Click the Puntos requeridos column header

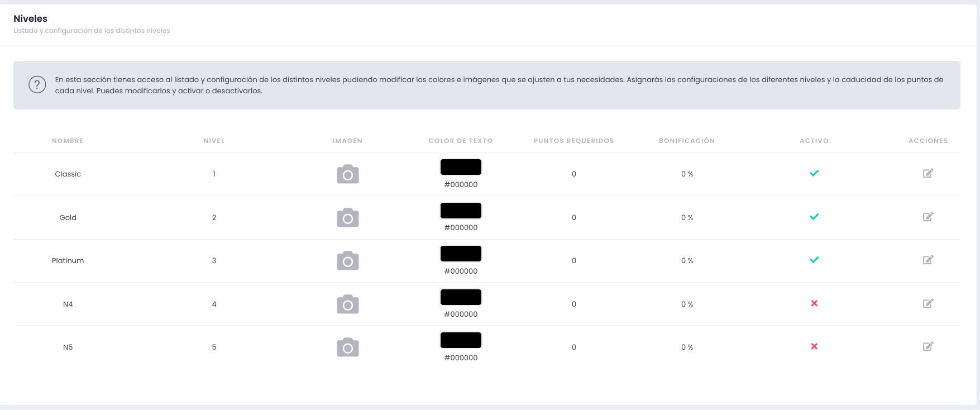[573, 141]
